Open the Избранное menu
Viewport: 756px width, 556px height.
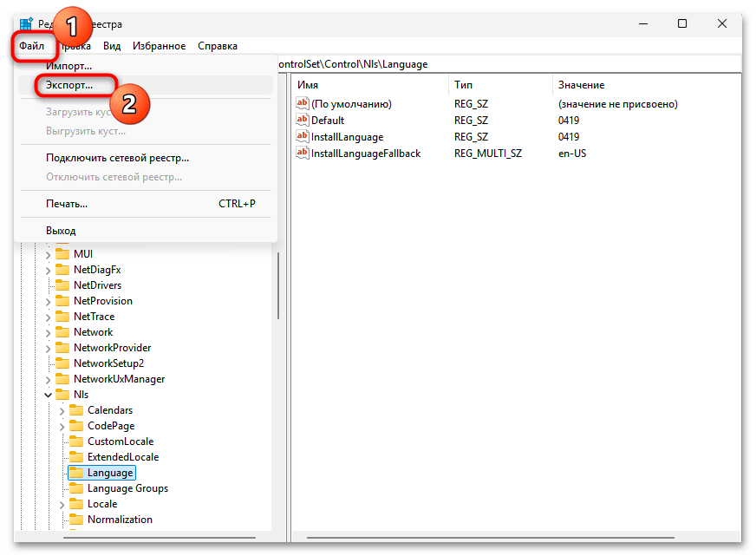click(x=159, y=46)
